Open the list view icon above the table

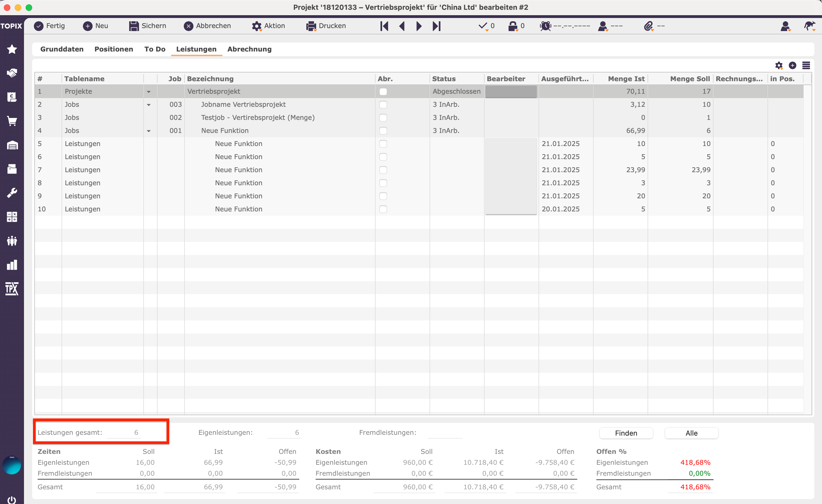pos(806,65)
